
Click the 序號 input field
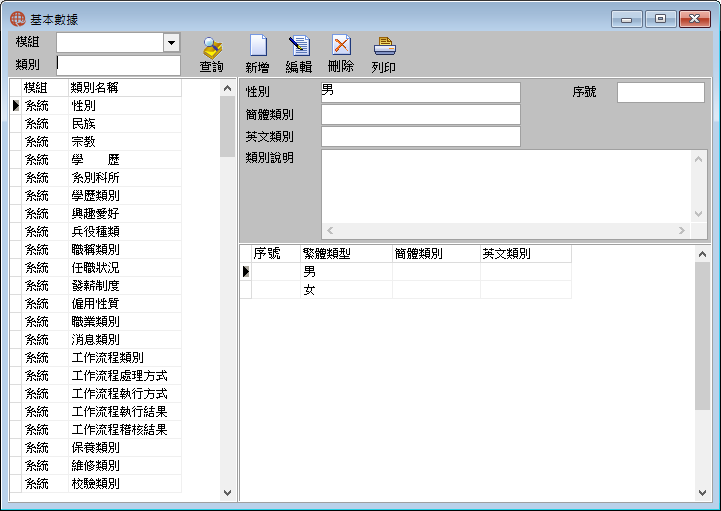660,92
